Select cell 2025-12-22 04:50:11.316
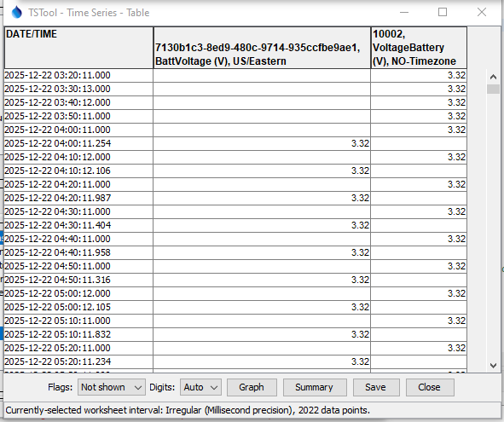This screenshot has width=504, height=422. 78,280
